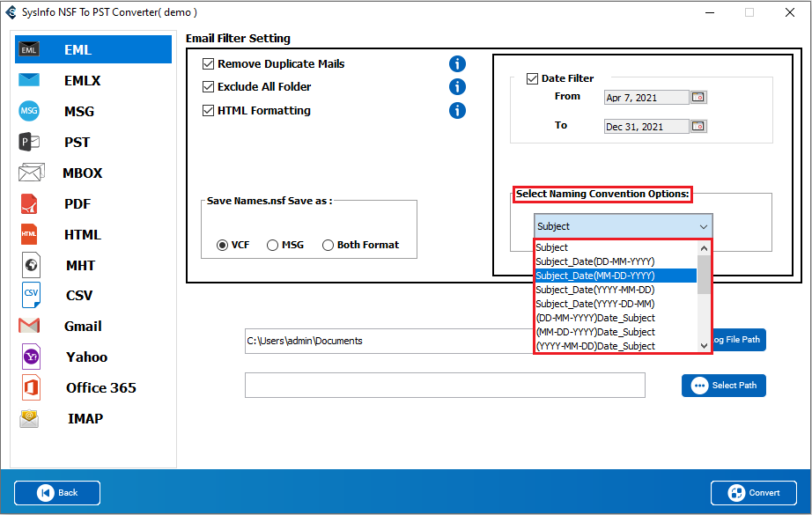Pick the MSG round blue icon
812x515 pixels.
(x=29, y=111)
